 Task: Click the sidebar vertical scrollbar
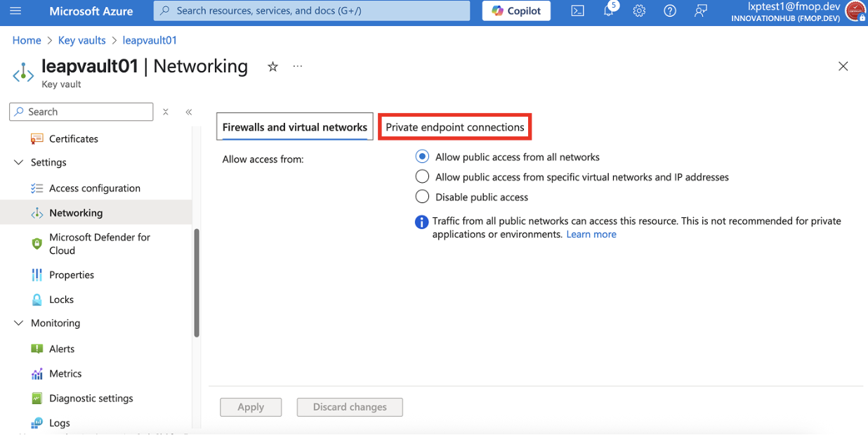[197, 283]
